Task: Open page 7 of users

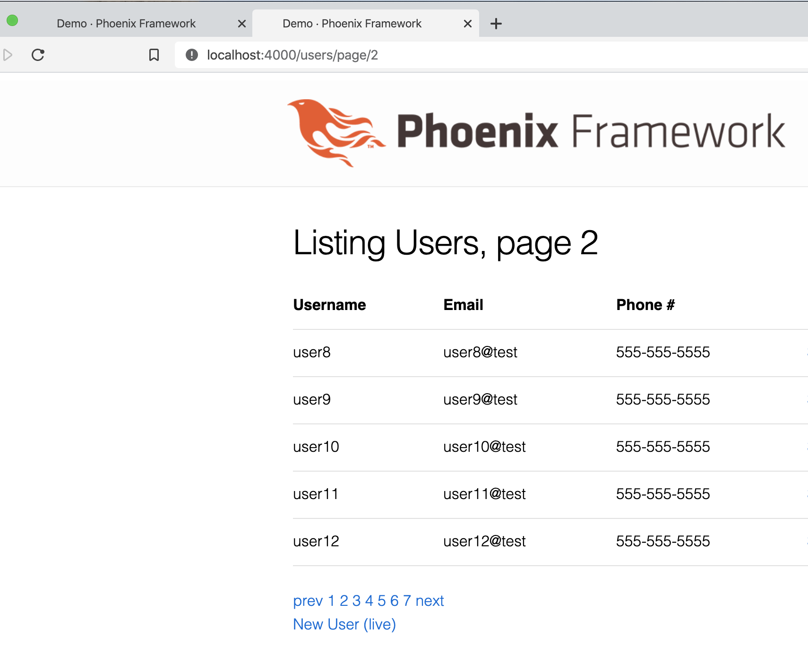Action: [407, 601]
